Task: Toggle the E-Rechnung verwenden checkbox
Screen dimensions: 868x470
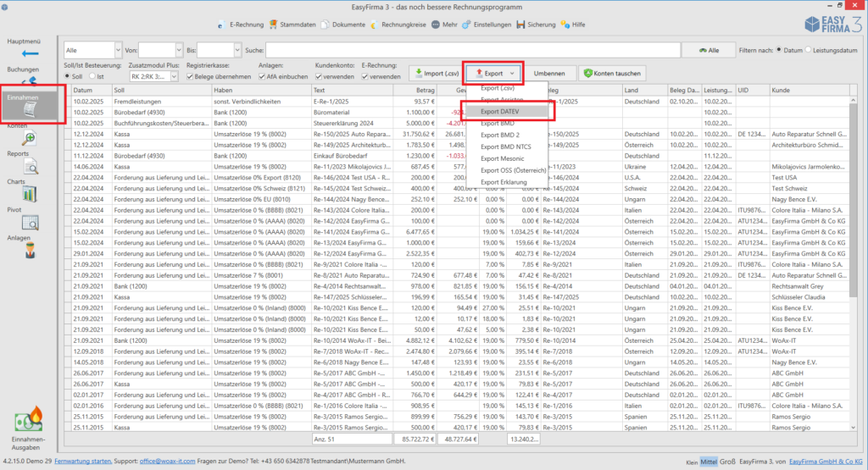Action: point(364,77)
